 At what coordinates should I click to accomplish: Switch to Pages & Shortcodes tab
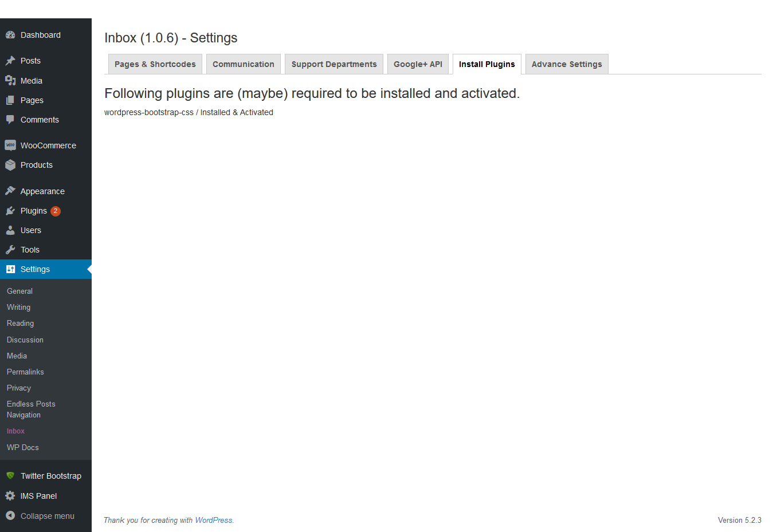155,64
